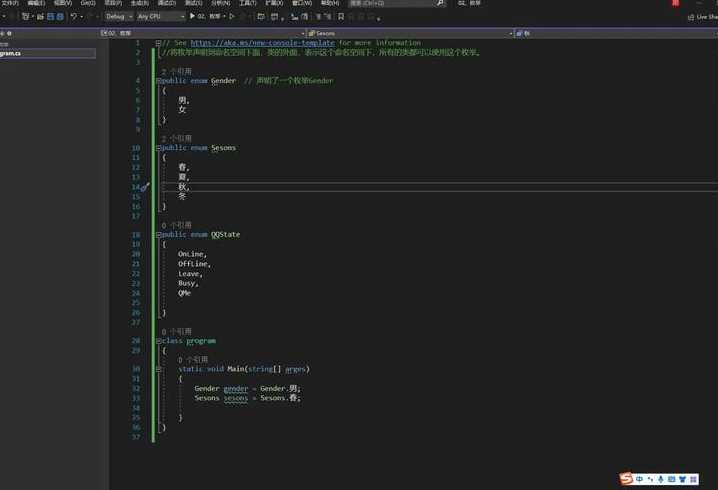This screenshot has height=490, width=718.
Task: Click the Sogou S logo icon
Action: click(x=626, y=479)
